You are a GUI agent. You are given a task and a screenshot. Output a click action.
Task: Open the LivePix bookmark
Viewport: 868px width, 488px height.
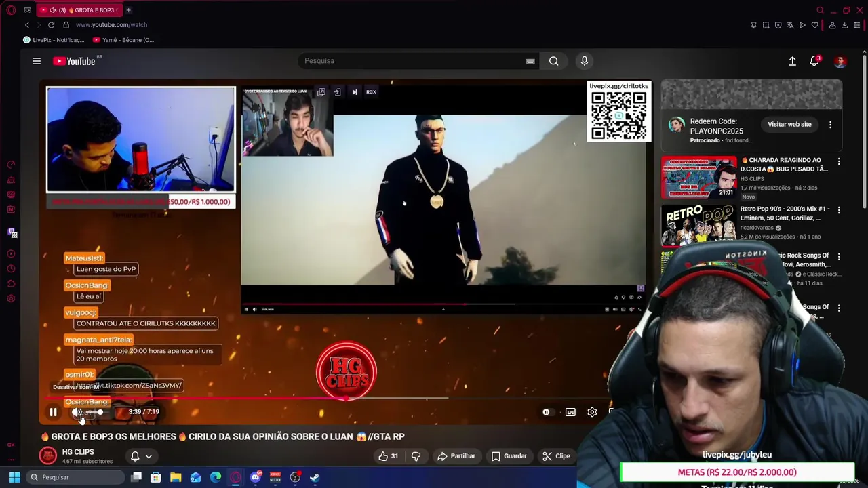pyautogui.click(x=54, y=40)
